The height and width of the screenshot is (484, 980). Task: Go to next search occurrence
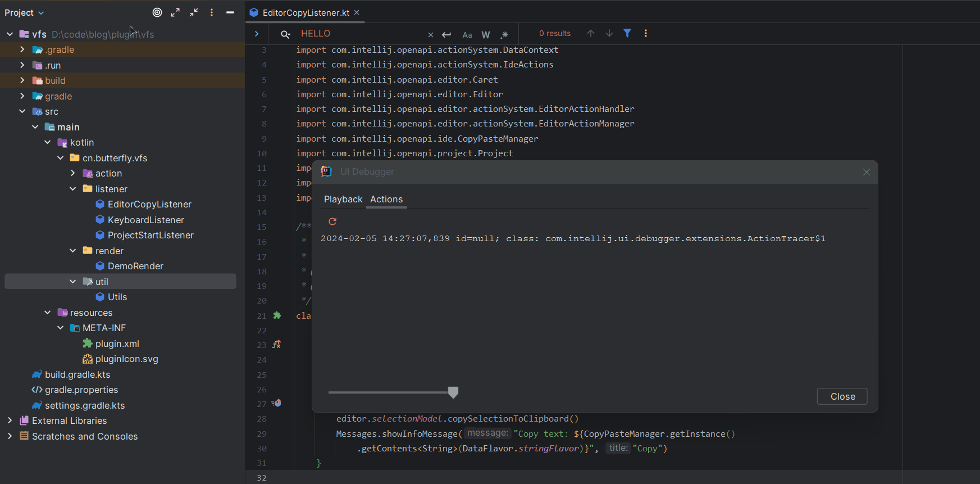click(609, 34)
